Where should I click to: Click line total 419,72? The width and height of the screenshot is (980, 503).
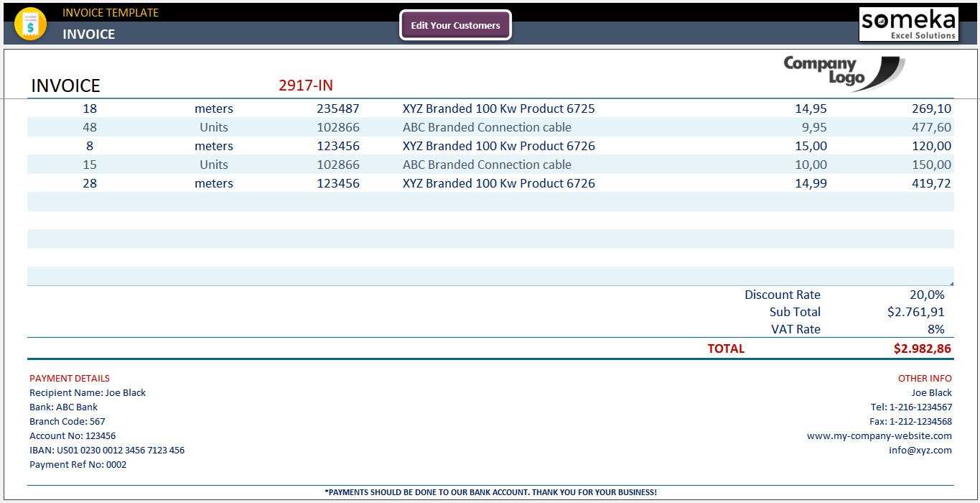[931, 183]
